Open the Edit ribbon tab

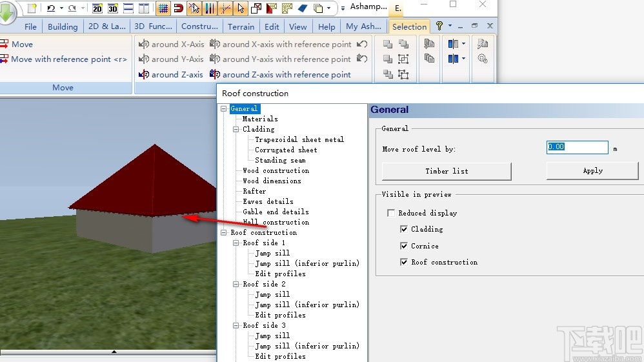(272, 26)
